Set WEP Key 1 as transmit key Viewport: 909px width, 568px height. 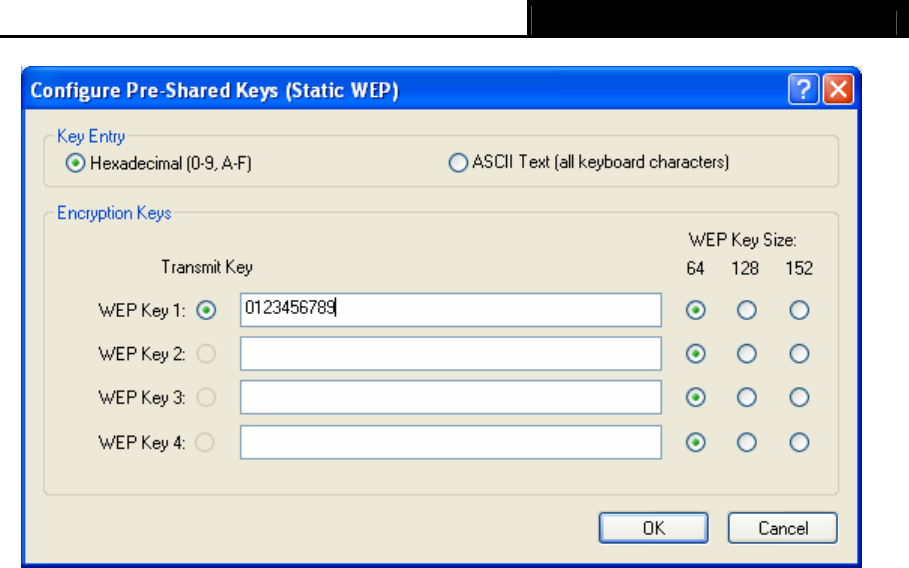pyautogui.click(x=206, y=310)
